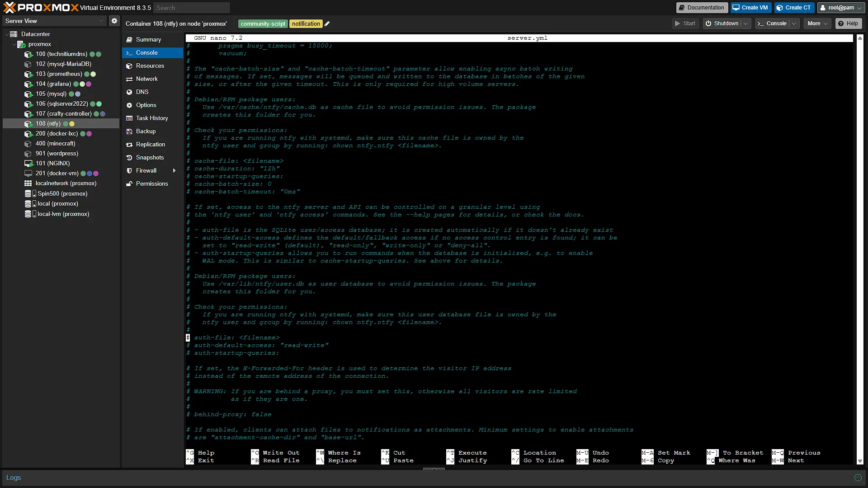The width and height of the screenshot is (868, 488).
Task: Click the Proxmox logo
Action: tap(41, 7)
